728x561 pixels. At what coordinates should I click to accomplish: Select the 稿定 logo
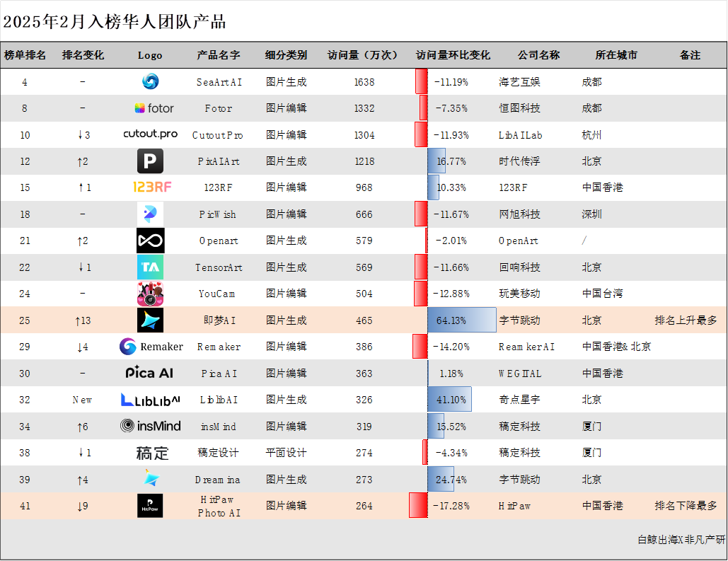click(x=152, y=453)
